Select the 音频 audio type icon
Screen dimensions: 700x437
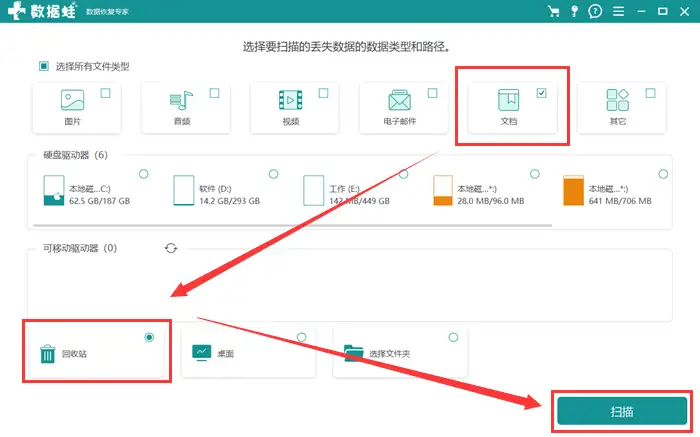pos(181,100)
